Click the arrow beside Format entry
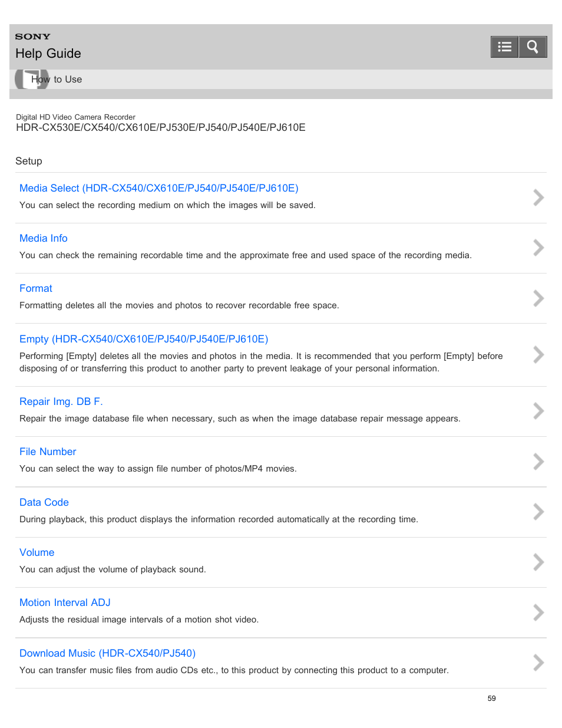The height and width of the screenshot is (728, 562). click(538, 298)
